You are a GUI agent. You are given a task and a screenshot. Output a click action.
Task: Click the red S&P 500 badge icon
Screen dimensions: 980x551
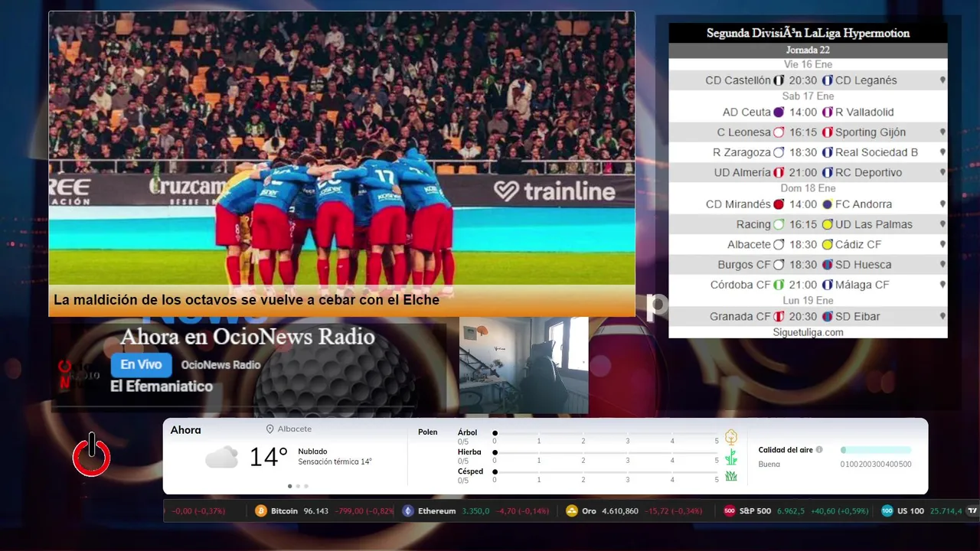pyautogui.click(x=730, y=511)
